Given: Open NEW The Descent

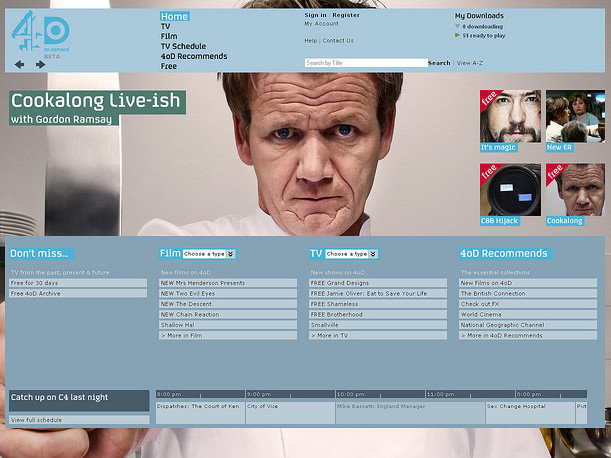Looking at the screenshot, I should [228, 304].
